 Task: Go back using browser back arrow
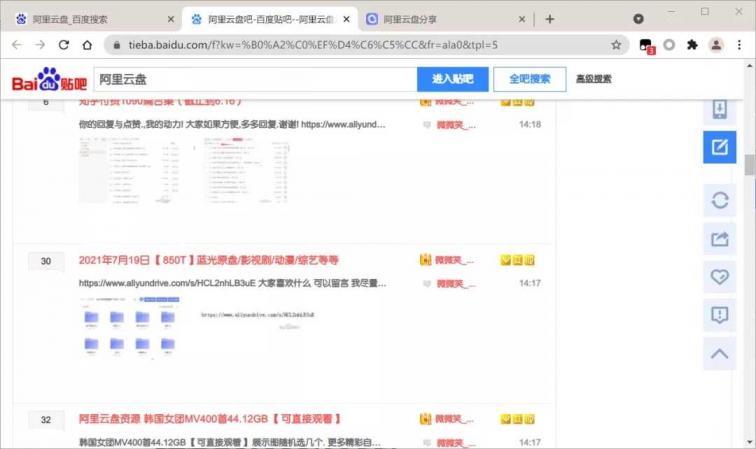coord(17,45)
